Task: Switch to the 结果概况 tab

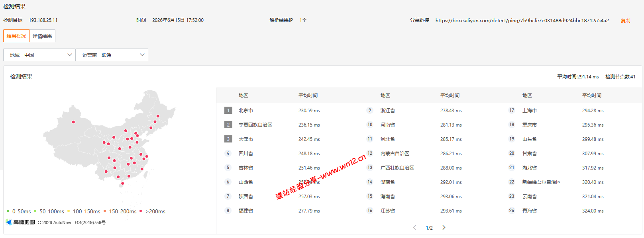Action: pos(16,36)
